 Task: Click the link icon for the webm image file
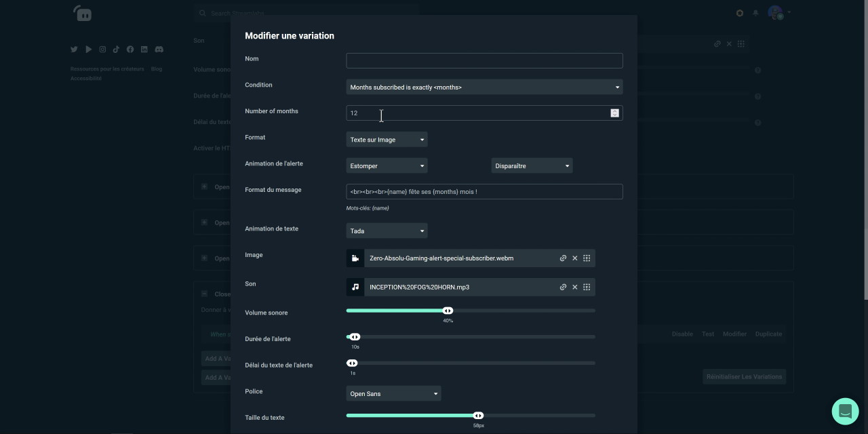coord(563,258)
